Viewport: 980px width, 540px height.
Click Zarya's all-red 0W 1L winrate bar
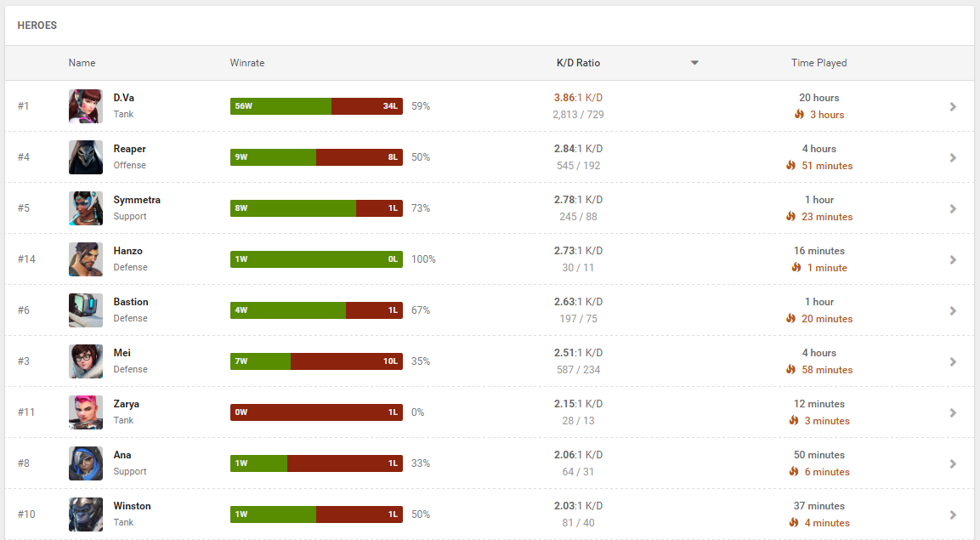click(x=316, y=412)
